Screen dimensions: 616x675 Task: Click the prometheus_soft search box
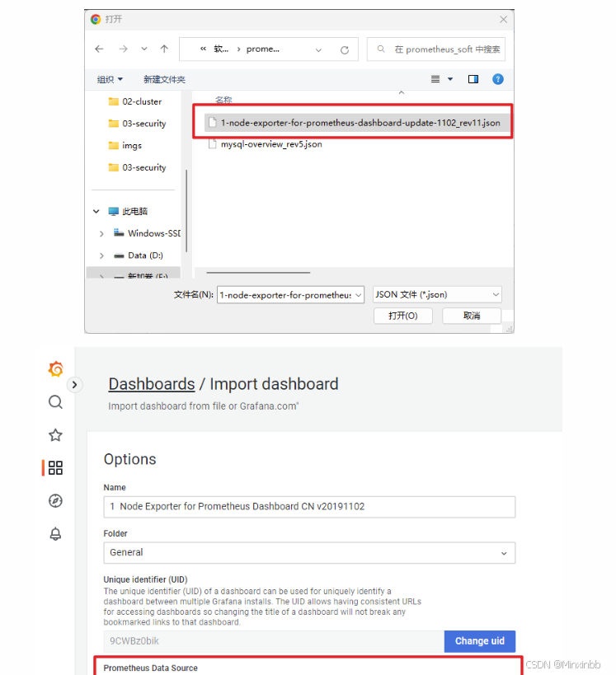click(436, 49)
